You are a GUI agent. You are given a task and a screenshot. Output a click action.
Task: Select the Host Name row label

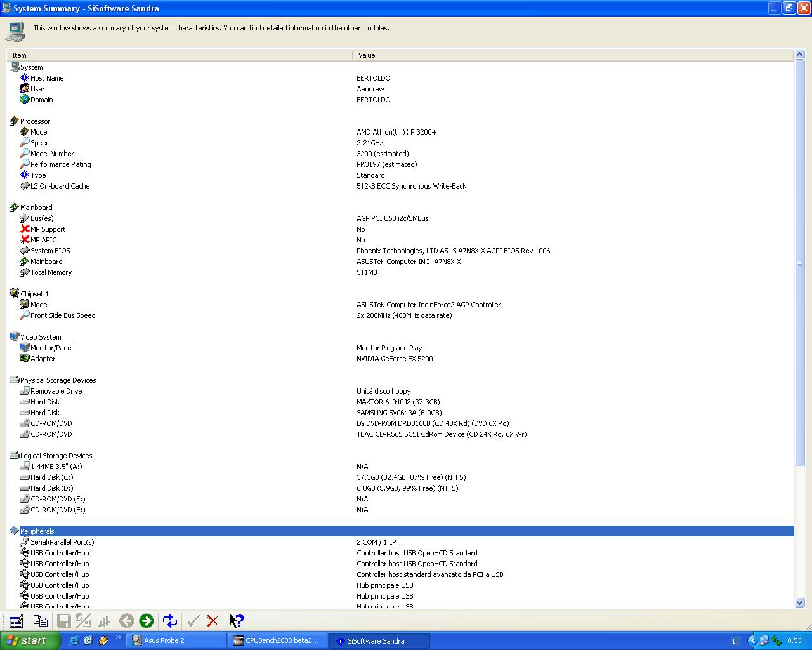(47, 78)
